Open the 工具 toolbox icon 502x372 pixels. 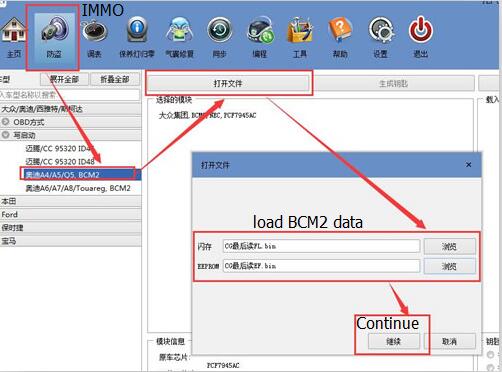pos(300,31)
